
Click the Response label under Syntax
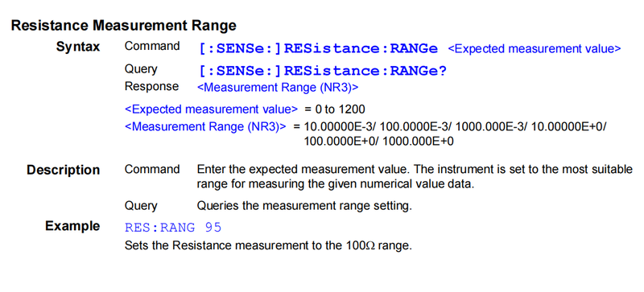152,87
